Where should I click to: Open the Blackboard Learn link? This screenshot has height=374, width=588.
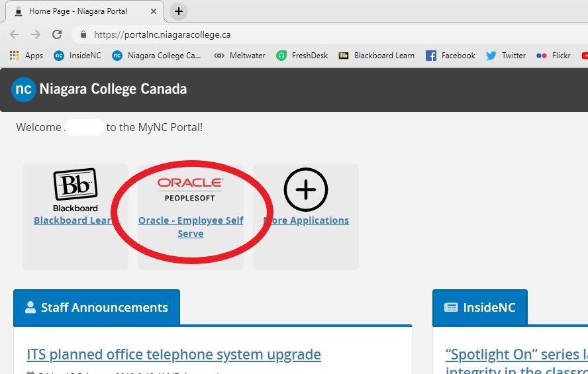73,220
